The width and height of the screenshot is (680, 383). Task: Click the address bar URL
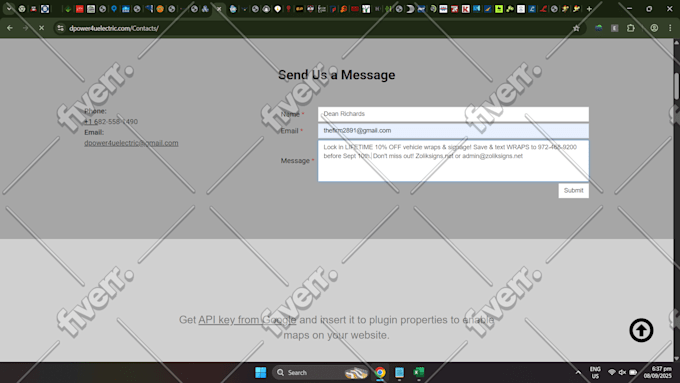pos(114,28)
